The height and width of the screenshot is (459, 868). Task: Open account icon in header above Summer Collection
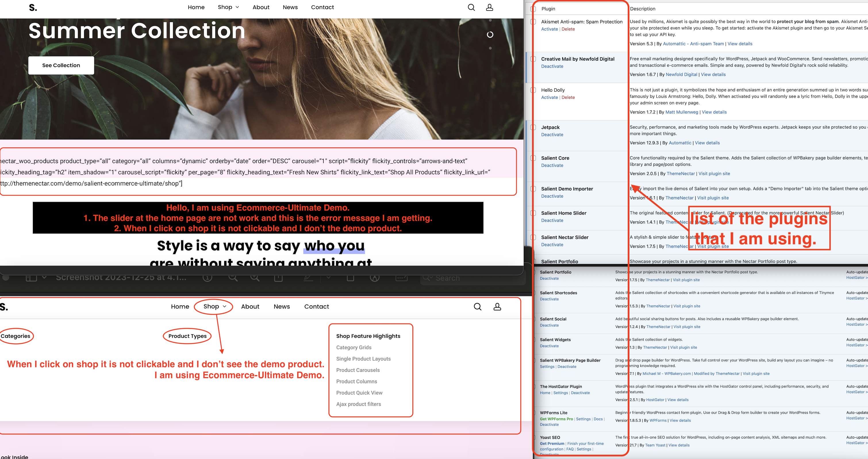click(489, 7)
